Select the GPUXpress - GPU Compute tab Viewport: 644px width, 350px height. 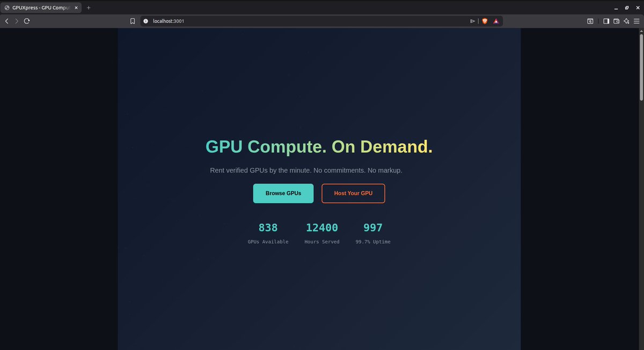41,8
